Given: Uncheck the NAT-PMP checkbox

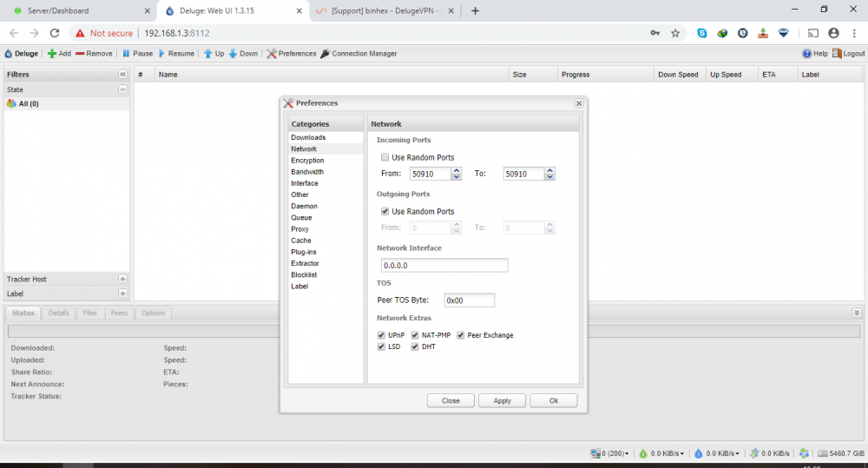Looking at the screenshot, I should (415, 335).
